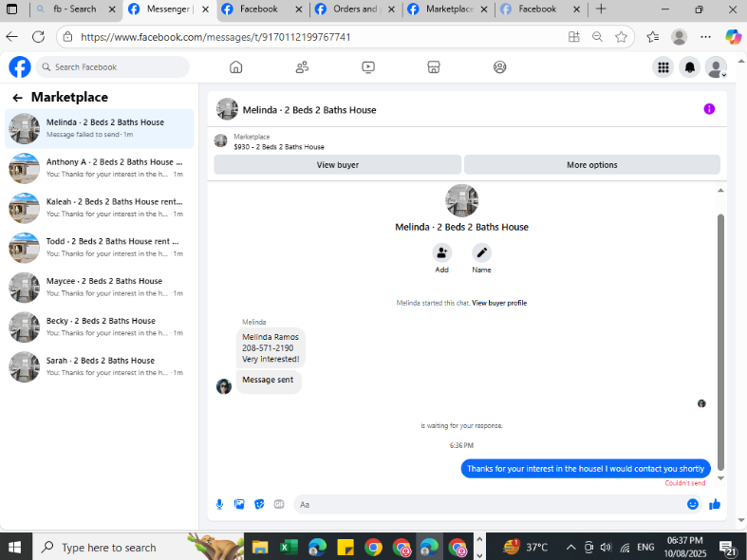Viewport: 747px width, 560px height.
Task: Switch to the Marketplace browser tab
Action: pos(448,9)
